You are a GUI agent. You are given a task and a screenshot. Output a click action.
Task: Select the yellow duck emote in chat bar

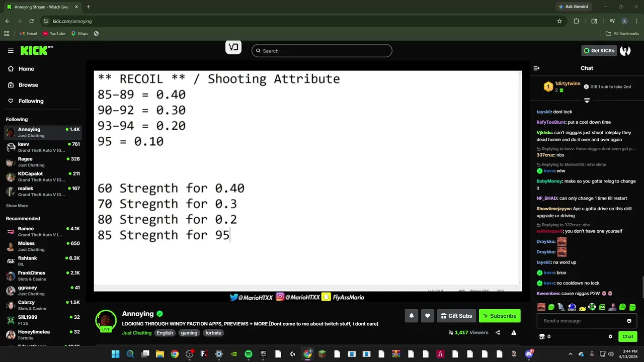582,307
